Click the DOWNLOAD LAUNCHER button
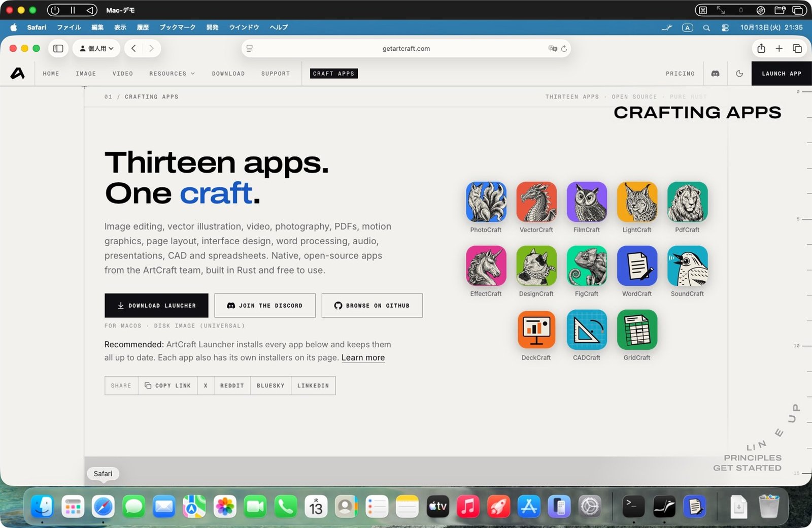This screenshot has height=528, width=812. click(156, 306)
